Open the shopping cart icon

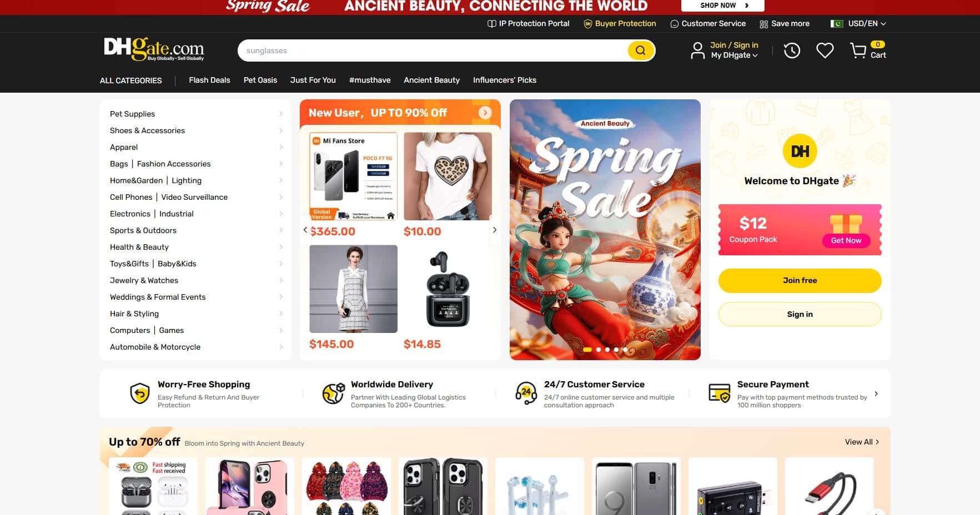tap(858, 51)
